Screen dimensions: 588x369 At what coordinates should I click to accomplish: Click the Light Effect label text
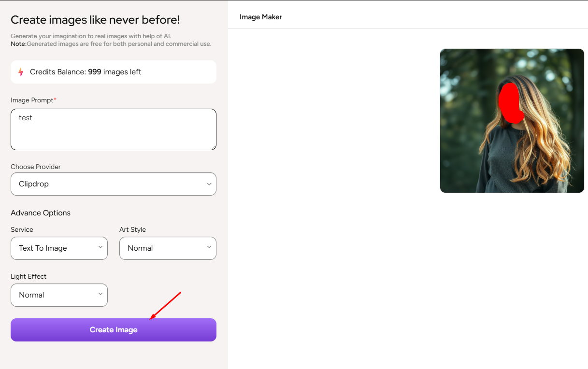pyautogui.click(x=29, y=276)
